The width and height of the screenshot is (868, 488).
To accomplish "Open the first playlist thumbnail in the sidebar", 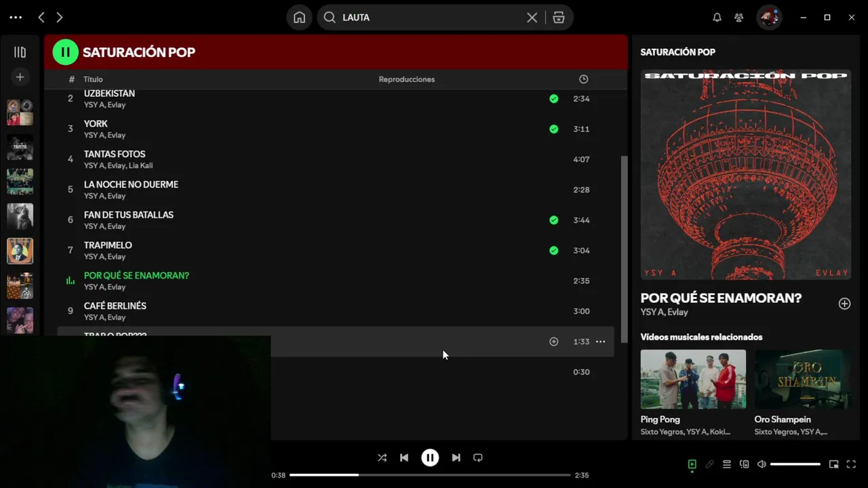I will 20,113.
